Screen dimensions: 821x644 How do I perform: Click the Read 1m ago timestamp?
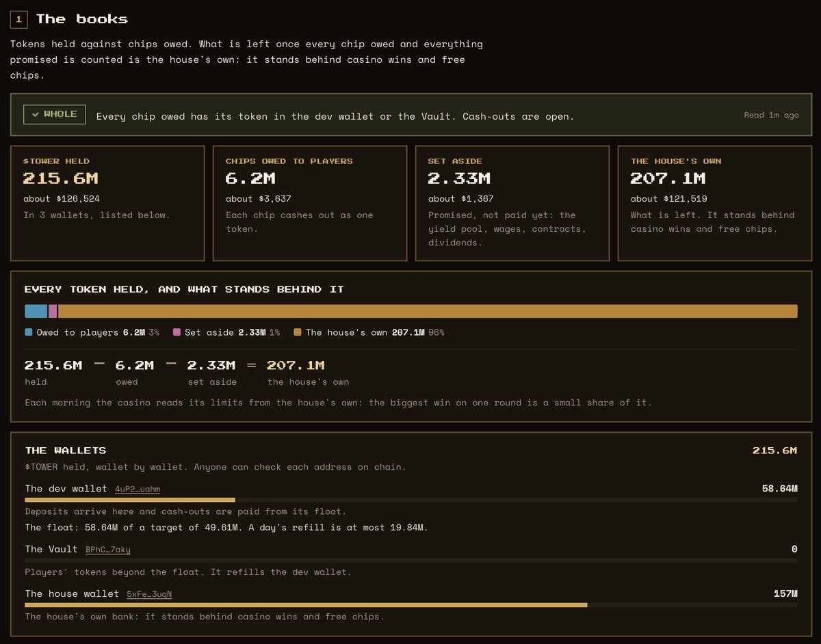tap(771, 115)
